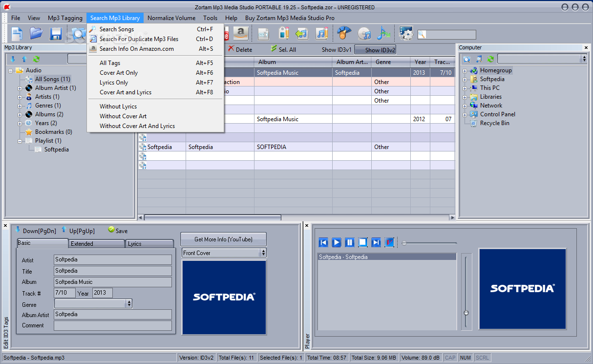Click the Amazon toolbar icon
This screenshot has height=364, width=593.
[x=240, y=33]
